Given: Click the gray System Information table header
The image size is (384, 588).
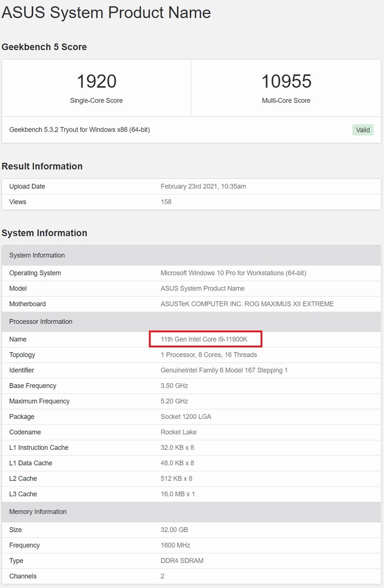Looking at the screenshot, I should coord(191,255).
